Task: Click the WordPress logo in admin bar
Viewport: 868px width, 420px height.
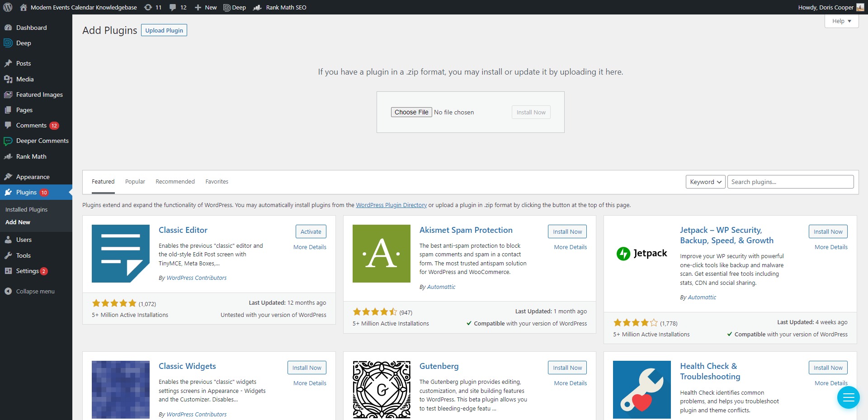Action: [x=8, y=7]
